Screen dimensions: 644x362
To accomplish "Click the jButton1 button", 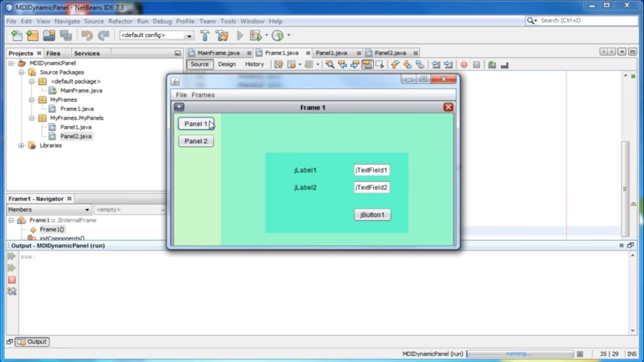I will 372,215.
